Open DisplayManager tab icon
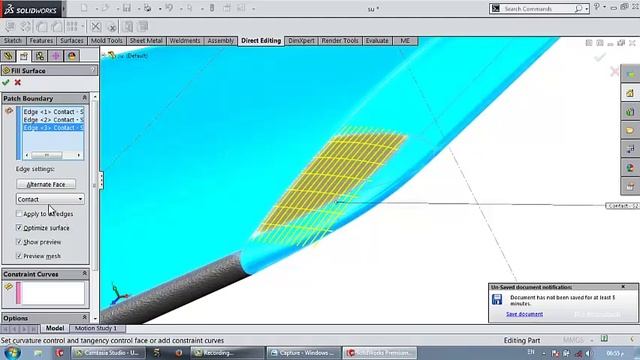 click(72, 56)
